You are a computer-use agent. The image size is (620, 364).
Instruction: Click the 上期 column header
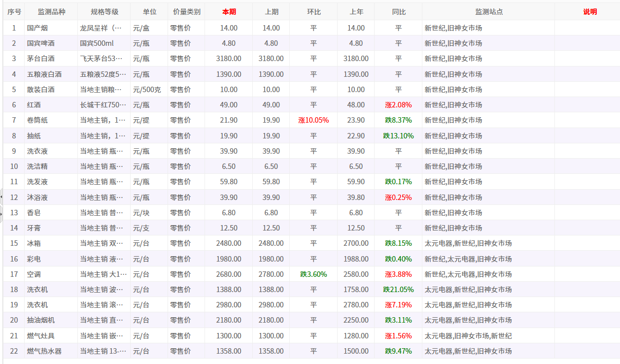pos(271,12)
